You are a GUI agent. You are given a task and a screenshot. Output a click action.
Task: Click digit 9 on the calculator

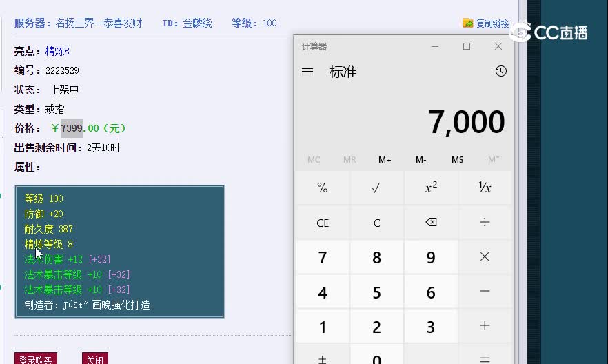click(x=431, y=257)
